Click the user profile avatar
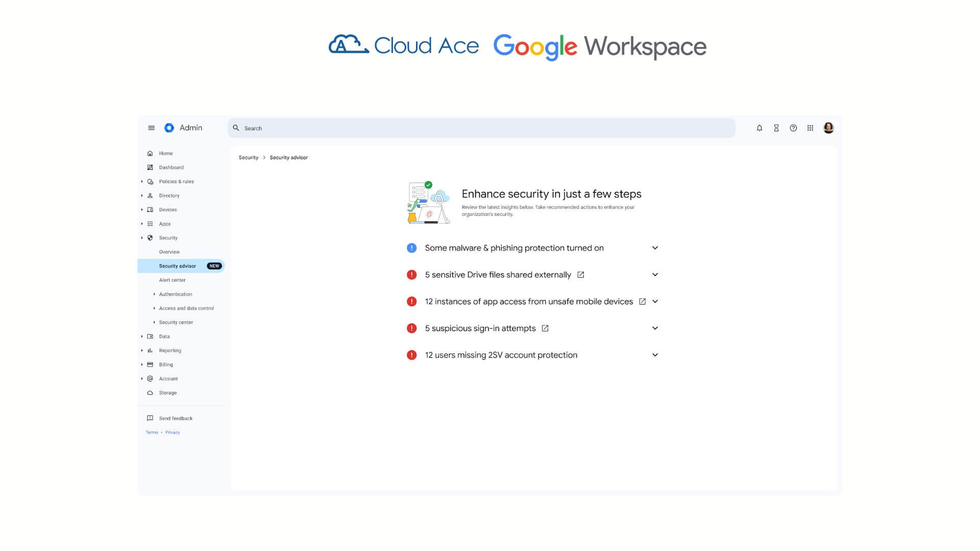Screen dimensions: 980x551 (828, 128)
